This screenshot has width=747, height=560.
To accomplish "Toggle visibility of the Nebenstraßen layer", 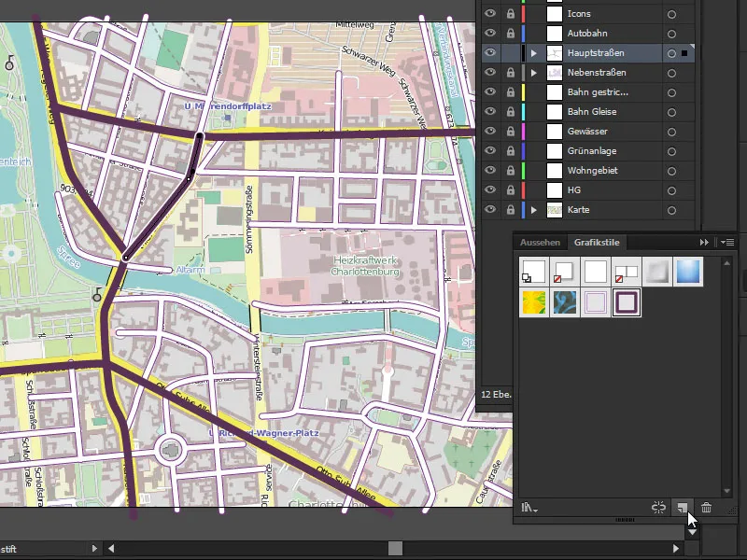I will pyautogui.click(x=489, y=72).
